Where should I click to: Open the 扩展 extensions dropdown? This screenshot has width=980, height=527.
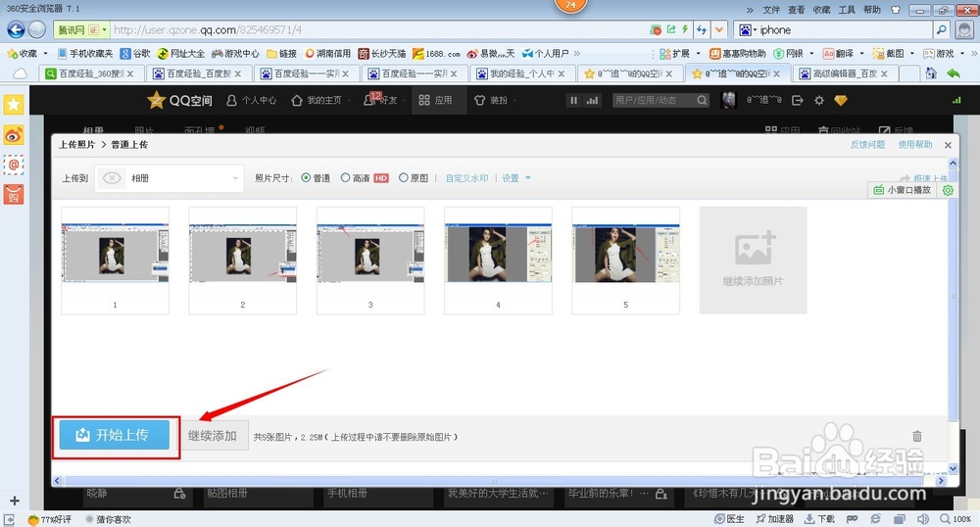698,54
